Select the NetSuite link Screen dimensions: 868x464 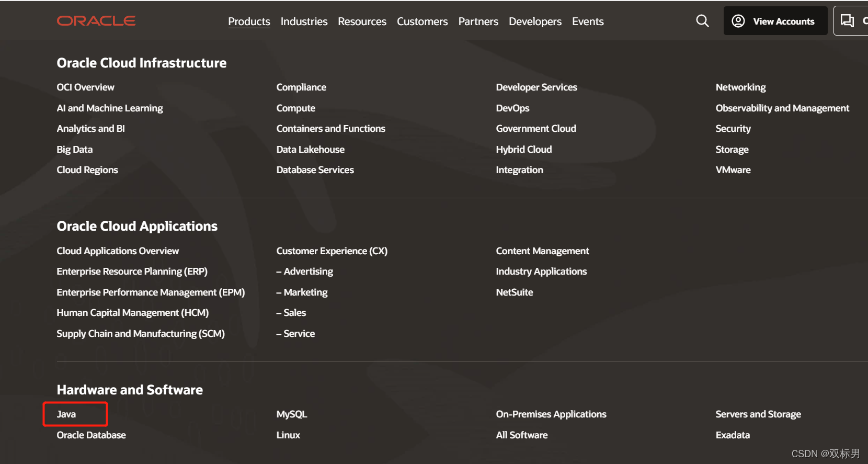(x=515, y=292)
